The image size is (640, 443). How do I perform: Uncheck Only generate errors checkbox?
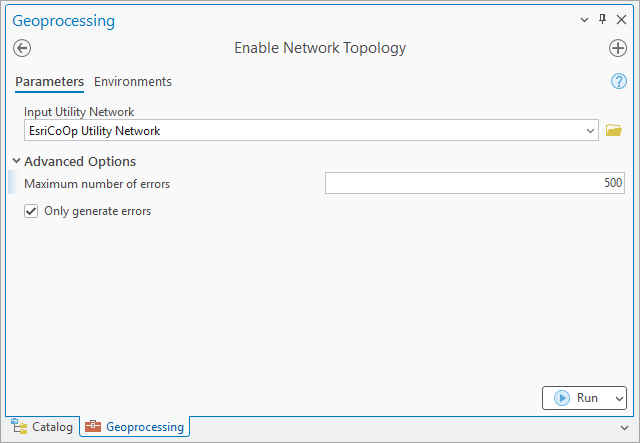31,211
